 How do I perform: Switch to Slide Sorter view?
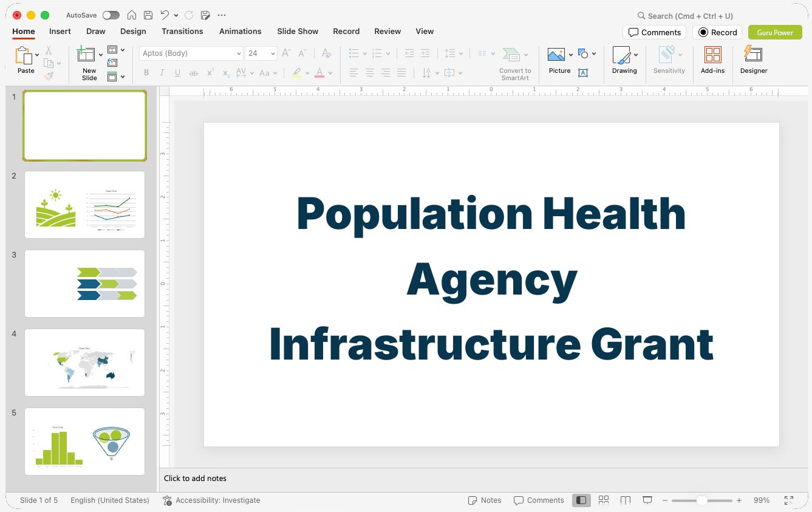coord(604,500)
